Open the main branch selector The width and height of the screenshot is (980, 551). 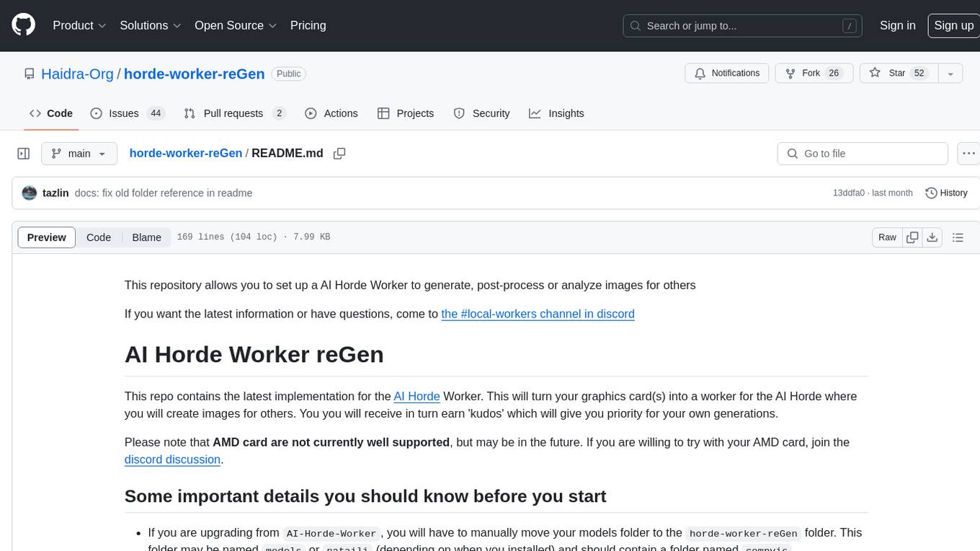click(79, 154)
